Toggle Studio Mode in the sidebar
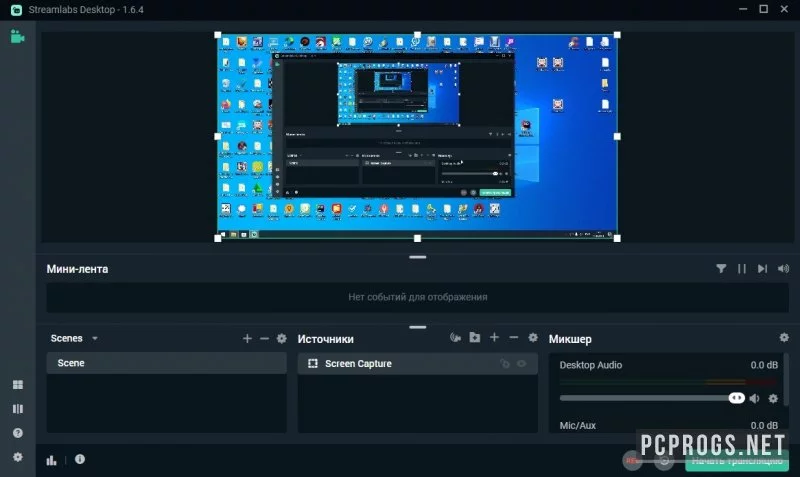 point(18,409)
